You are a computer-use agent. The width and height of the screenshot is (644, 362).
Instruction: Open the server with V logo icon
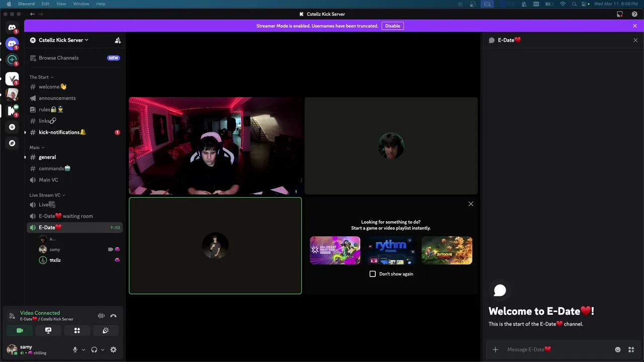(12, 78)
